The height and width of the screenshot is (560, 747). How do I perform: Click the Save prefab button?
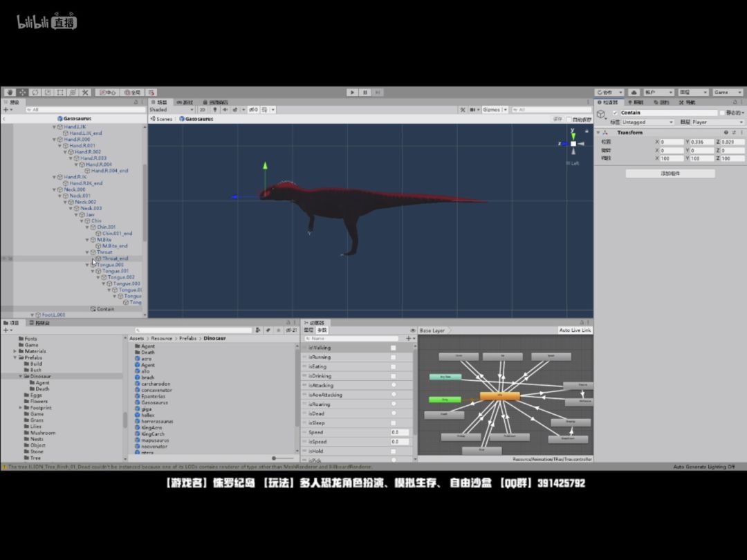click(x=557, y=119)
